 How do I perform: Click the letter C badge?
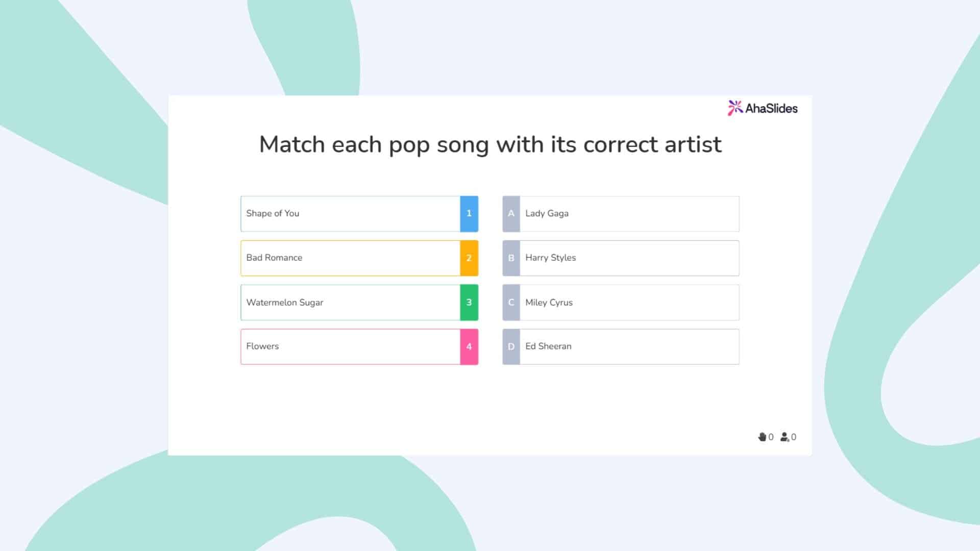click(x=511, y=302)
